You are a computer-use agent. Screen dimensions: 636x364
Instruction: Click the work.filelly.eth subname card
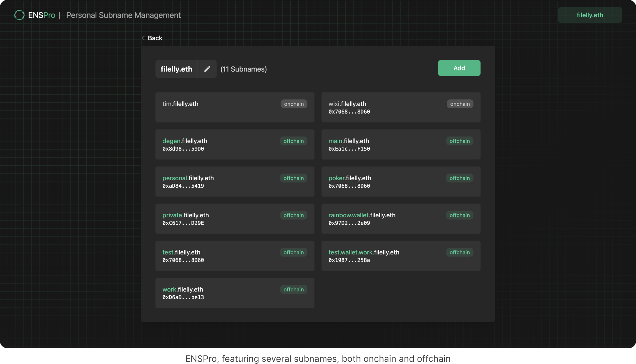click(235, 293)
